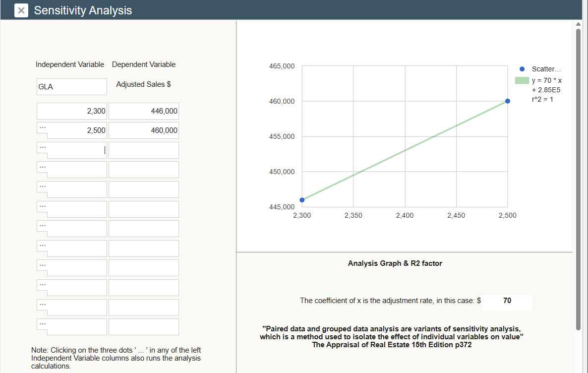Click three dots on the third data row

[43, 147]
